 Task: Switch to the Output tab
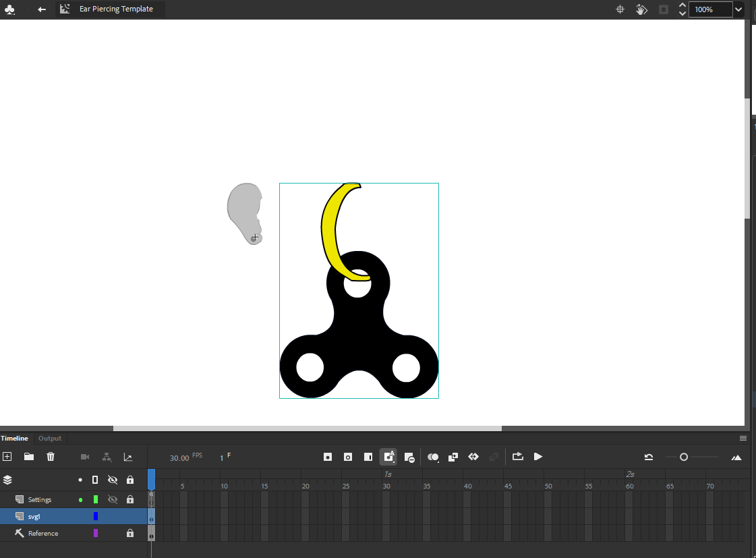click(x=50, y=439)
